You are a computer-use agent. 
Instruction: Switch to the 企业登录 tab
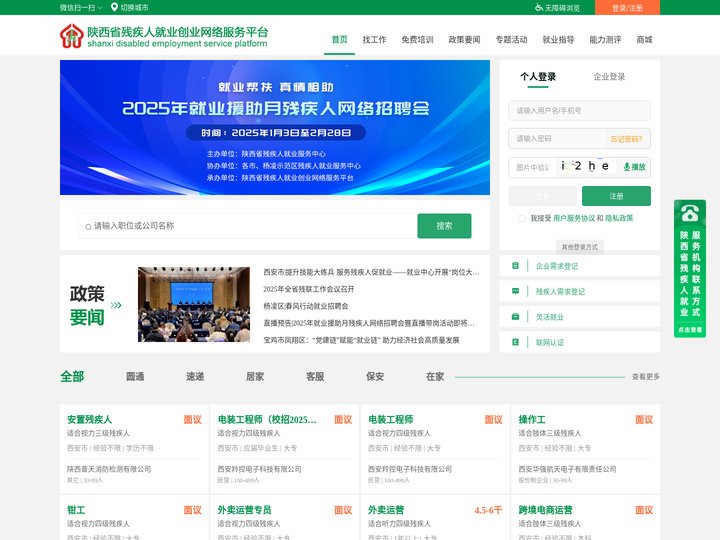(609, 77)
